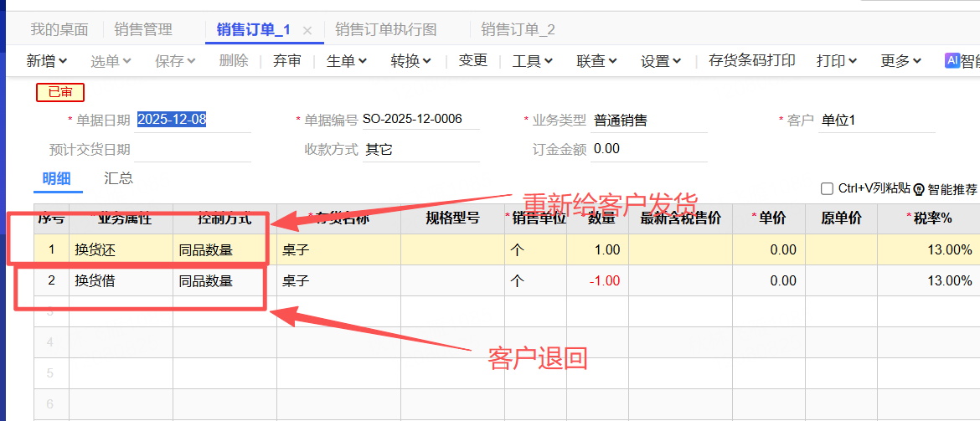This screenshot has height=421, width=980.
Task: Enable the Ctrl+V列粘贴 checkbox
Action: point(827,189)
